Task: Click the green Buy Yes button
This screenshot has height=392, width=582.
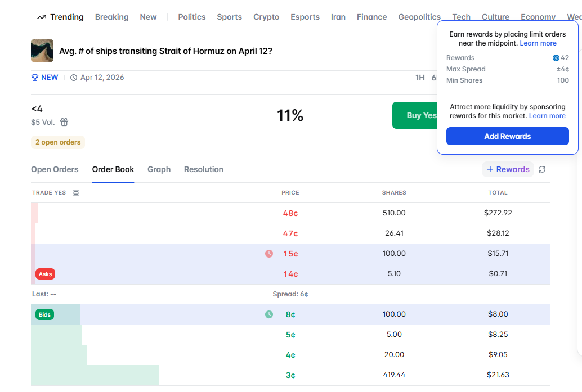Action: click(415, 115)
